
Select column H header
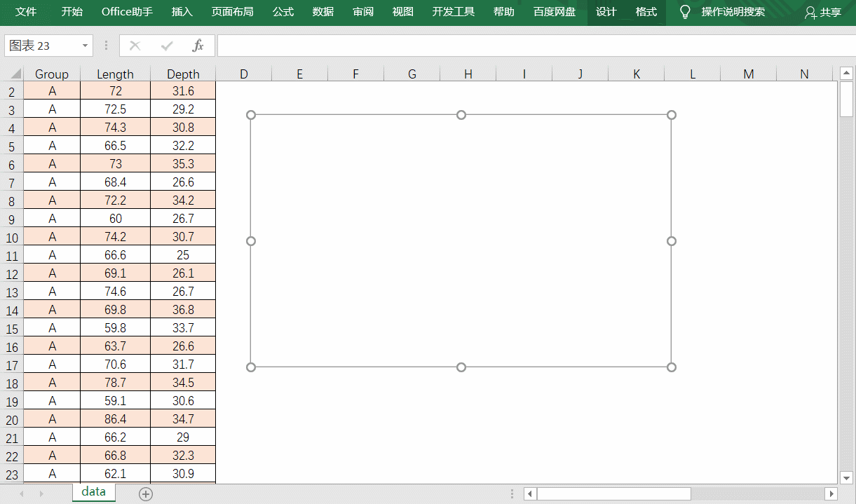point(468,74)
